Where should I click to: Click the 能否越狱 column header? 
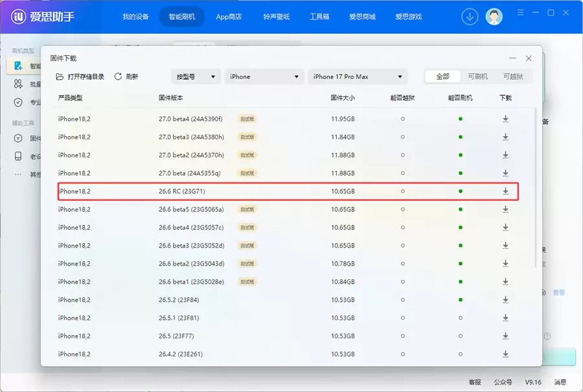tap(402, 98)
